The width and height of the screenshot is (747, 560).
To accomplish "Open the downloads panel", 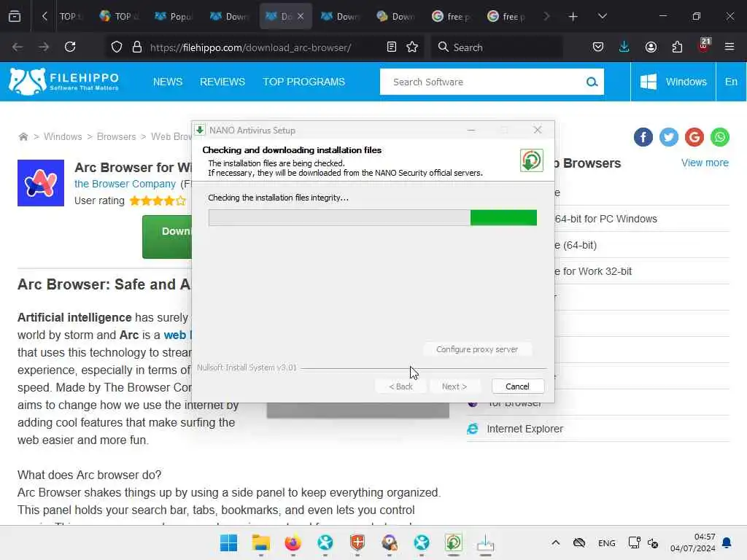I will (x=624, y=47).
